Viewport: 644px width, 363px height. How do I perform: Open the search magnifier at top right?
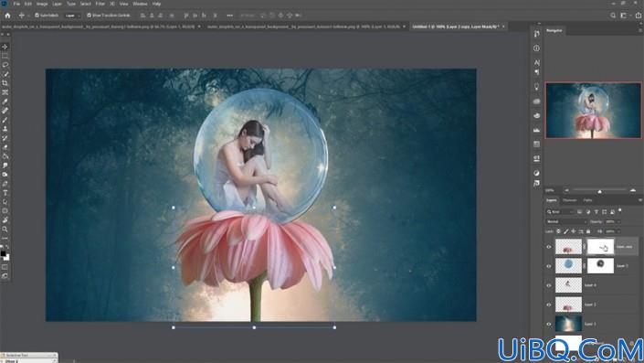[613, 16]
